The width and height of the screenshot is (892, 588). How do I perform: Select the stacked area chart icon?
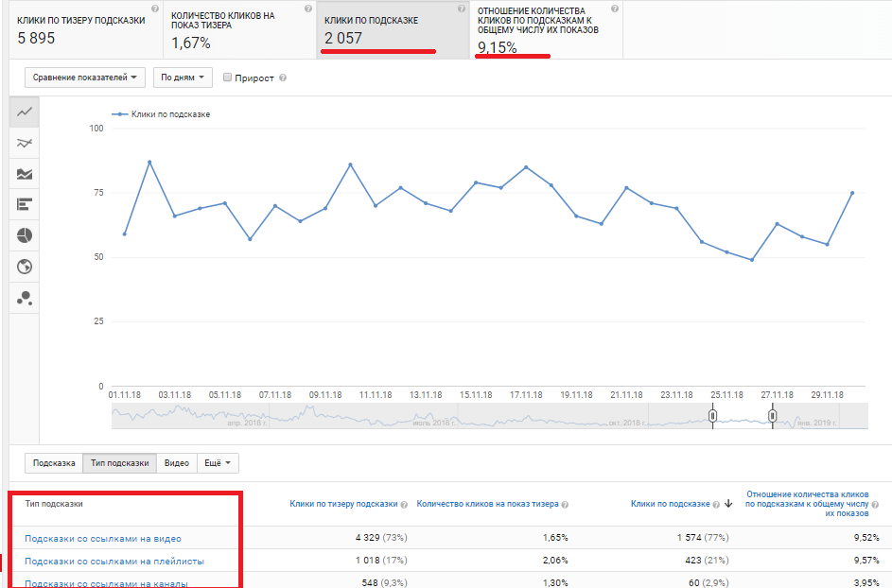click(25, 174)
